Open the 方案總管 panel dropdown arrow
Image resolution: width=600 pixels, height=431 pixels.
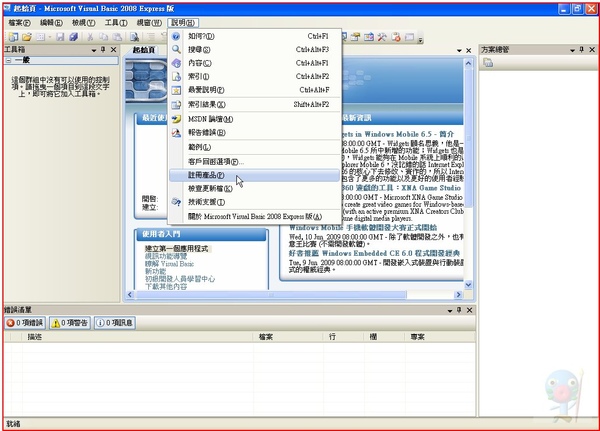click(572, 50)
